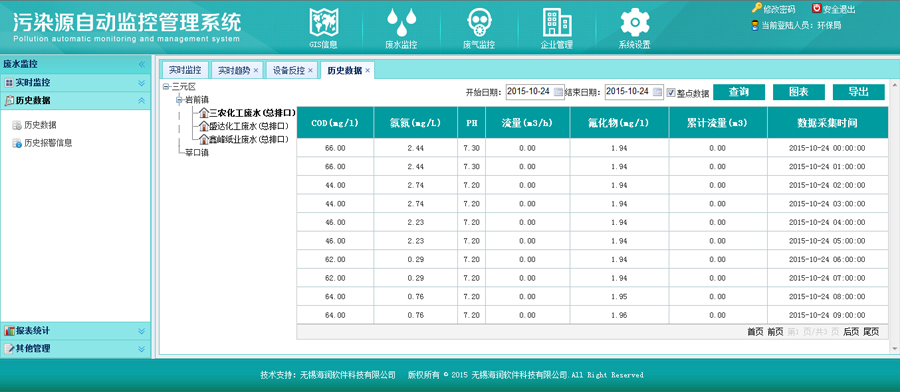The width and height of the screenshot is (900, 392).
Task: Click the scrollbar down arrow at right edge
Action: click(895, 348)
